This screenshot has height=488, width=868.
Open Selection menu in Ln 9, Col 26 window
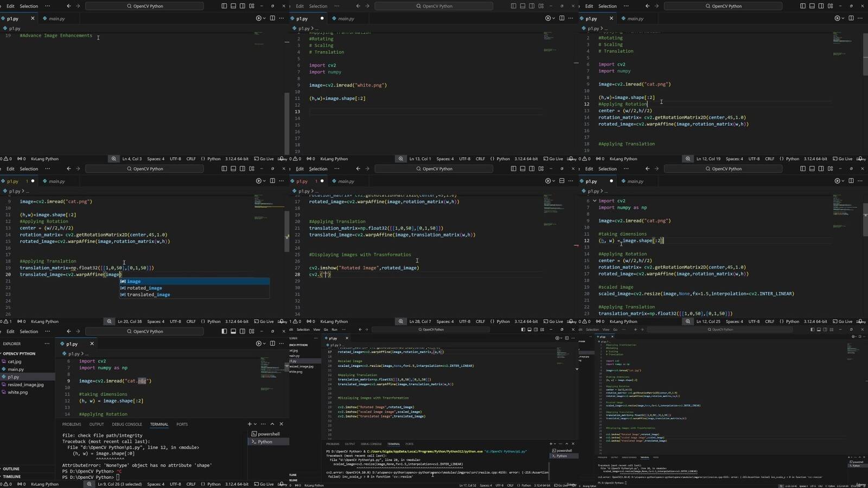pos(29,332)
